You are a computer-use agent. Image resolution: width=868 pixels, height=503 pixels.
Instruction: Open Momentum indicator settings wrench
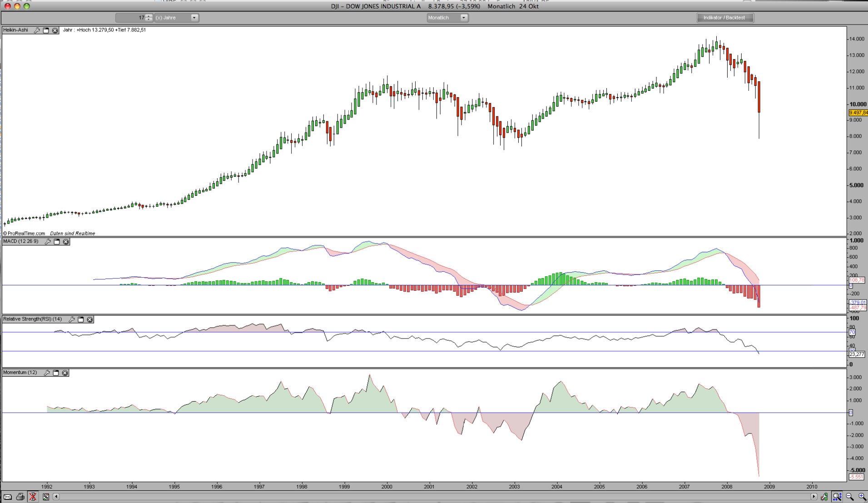[47, 373]
